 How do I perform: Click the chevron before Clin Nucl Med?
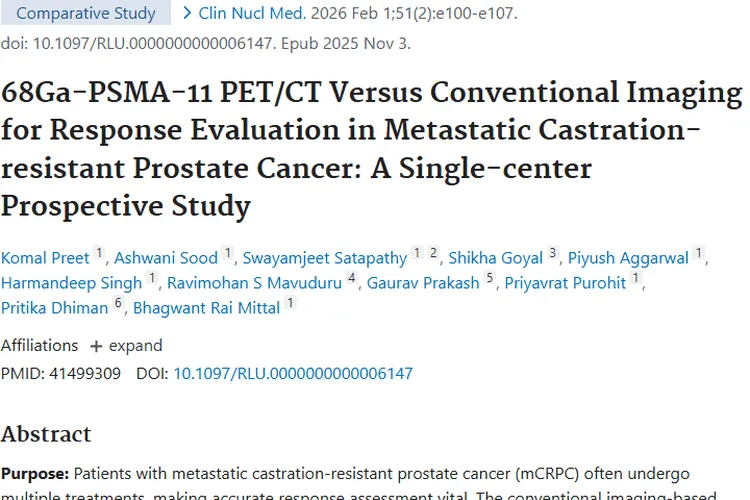[188, 13]
